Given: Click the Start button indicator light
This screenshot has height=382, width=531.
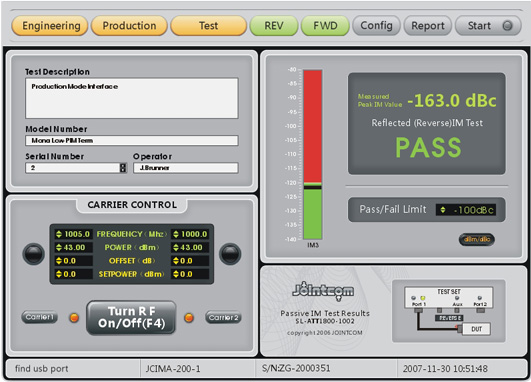Looking at the screenshot, I should click(x=507, y=26).
